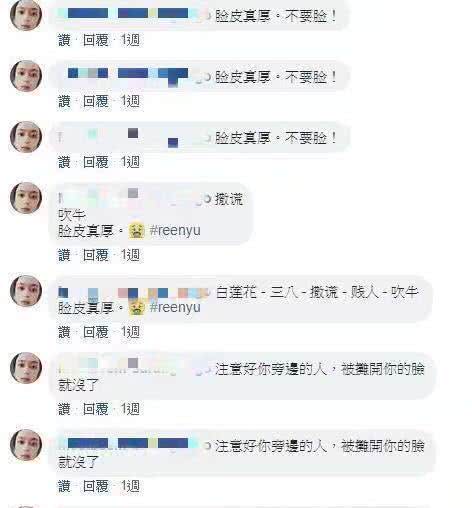The width and height of the screenshot is (472, 508).
Task: Click 1週 timestamp under the first comment
Action: pos(130,40)
